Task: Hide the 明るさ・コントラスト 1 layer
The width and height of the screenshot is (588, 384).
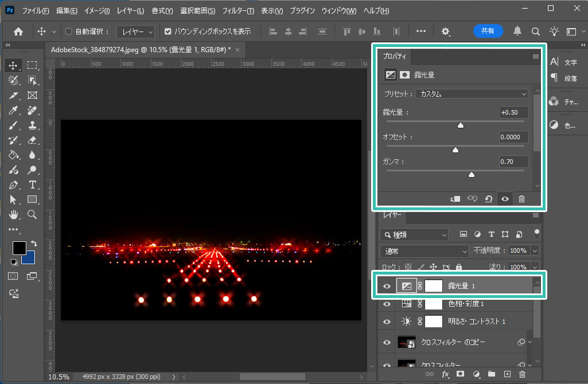Action: pyautogui.click(x=387, y=322)
